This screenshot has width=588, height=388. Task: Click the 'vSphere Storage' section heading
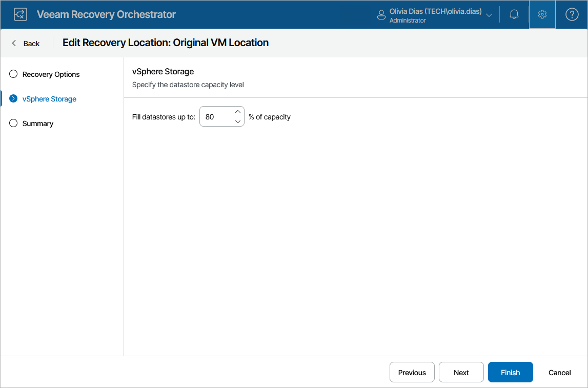(163, 72)
